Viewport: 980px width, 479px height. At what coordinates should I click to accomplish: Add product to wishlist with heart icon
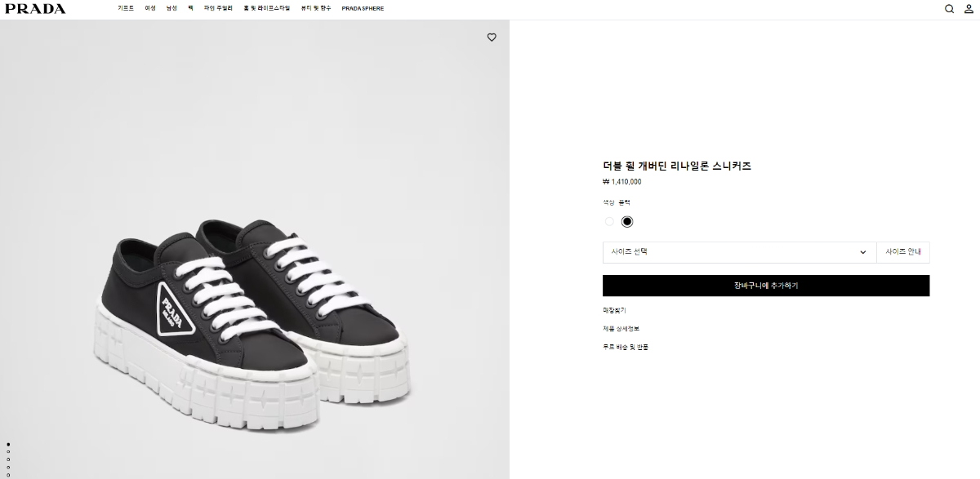[492, 38]
